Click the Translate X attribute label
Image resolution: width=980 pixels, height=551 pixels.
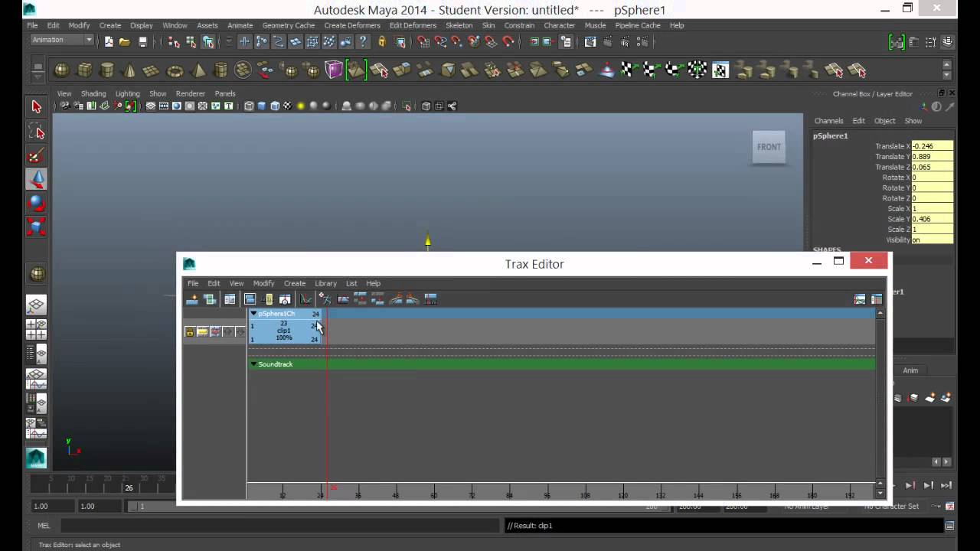893,146
